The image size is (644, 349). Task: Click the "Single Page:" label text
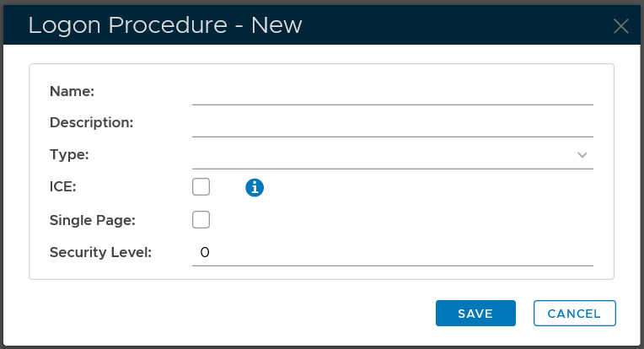92,220
